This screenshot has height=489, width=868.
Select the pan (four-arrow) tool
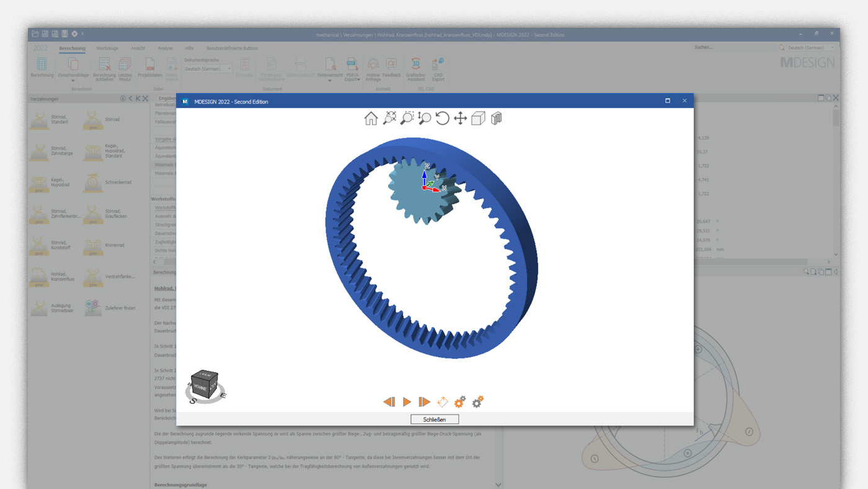[460, 118]
